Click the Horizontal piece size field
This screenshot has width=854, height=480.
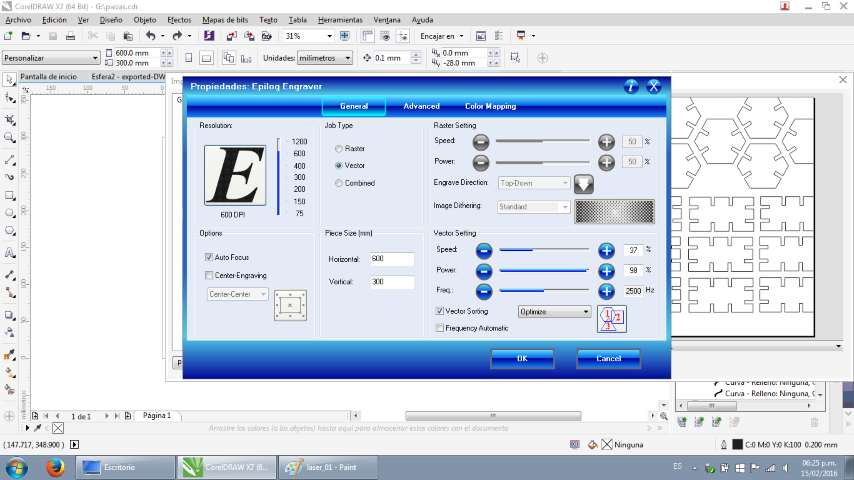pyautogui.click(x=392, y=259)
